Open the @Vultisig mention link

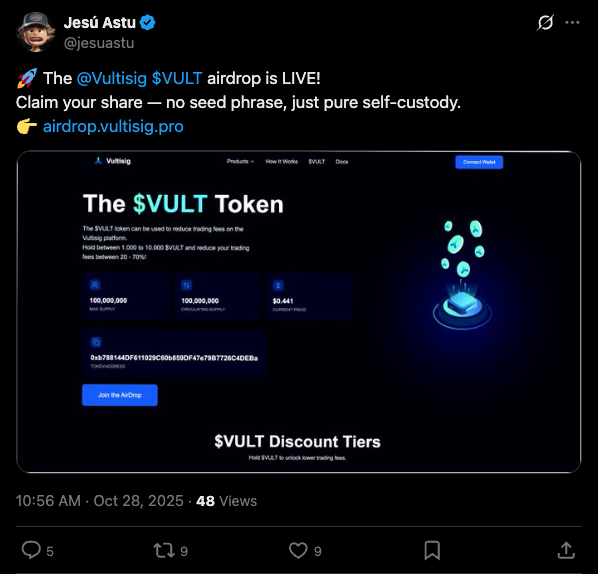[112, 79]
